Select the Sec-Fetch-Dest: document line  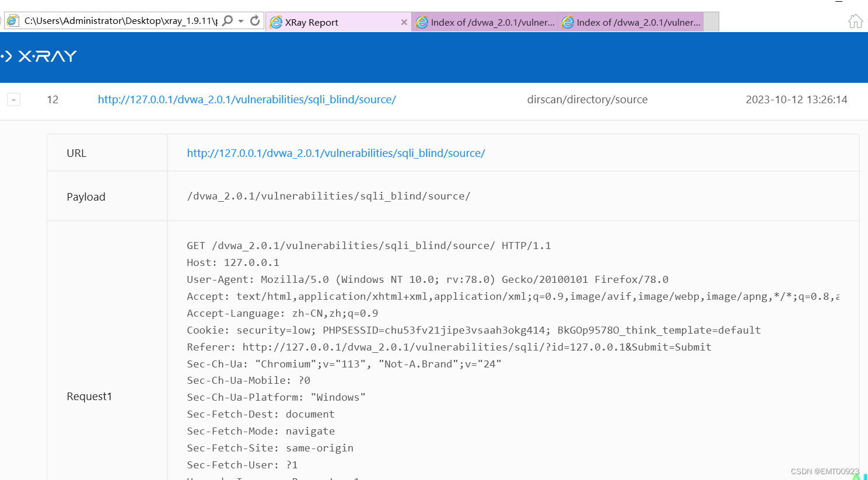[261, 414]
